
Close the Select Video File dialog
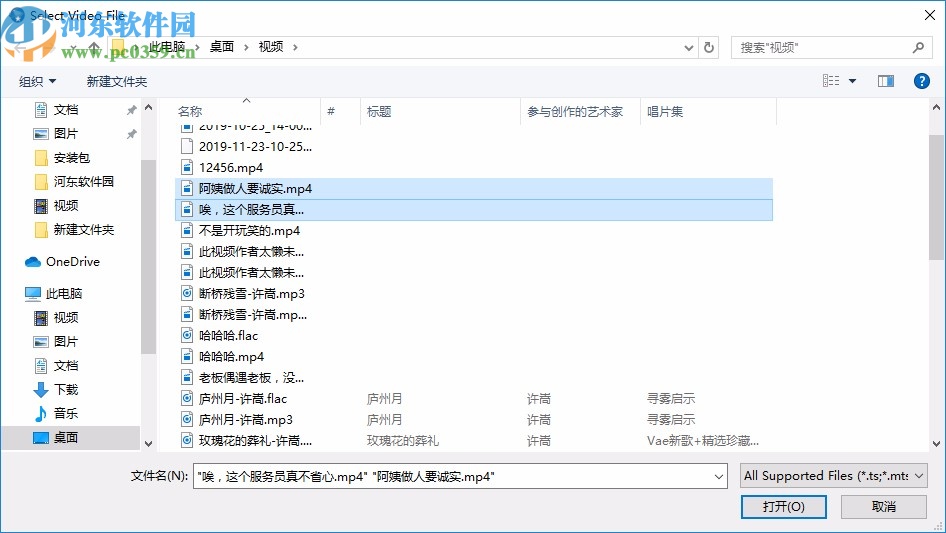[x=930, y=15]
